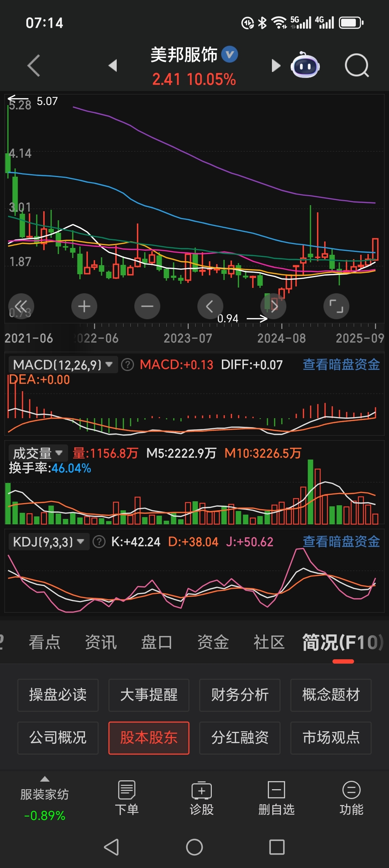Switch to 社区 tab
Image resolution: width=389 pixels, height=868 pixels.
[x=269, y=642]
